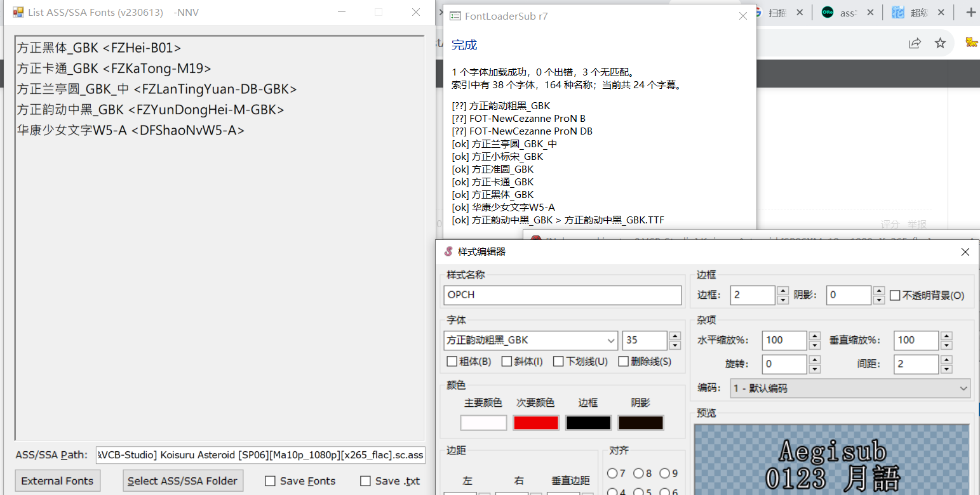Close the FontLoaderSub r7 window
Image resolution: width=980 pixels, height=495 pixels.
(x=742, y=16)
